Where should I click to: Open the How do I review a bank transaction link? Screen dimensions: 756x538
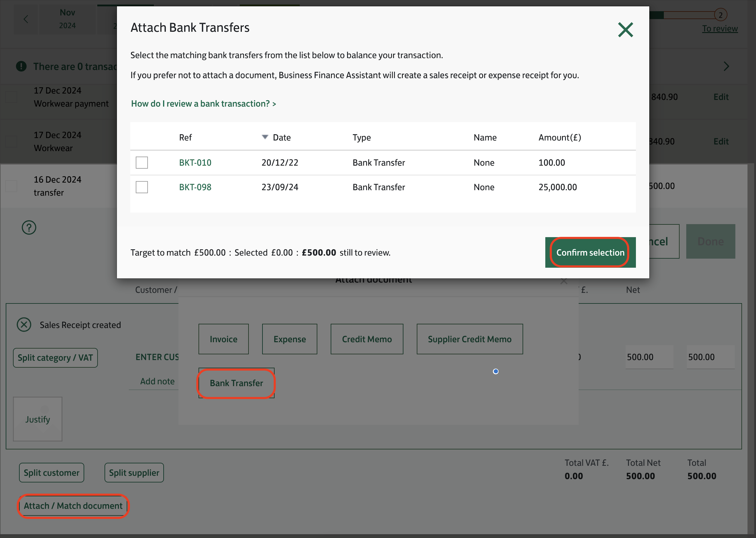click(x=203, y=104)
